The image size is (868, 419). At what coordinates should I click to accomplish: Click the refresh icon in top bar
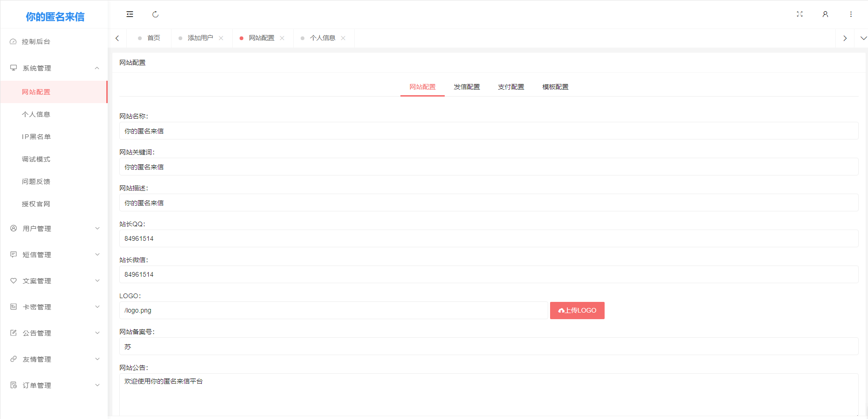coord(155,14)
